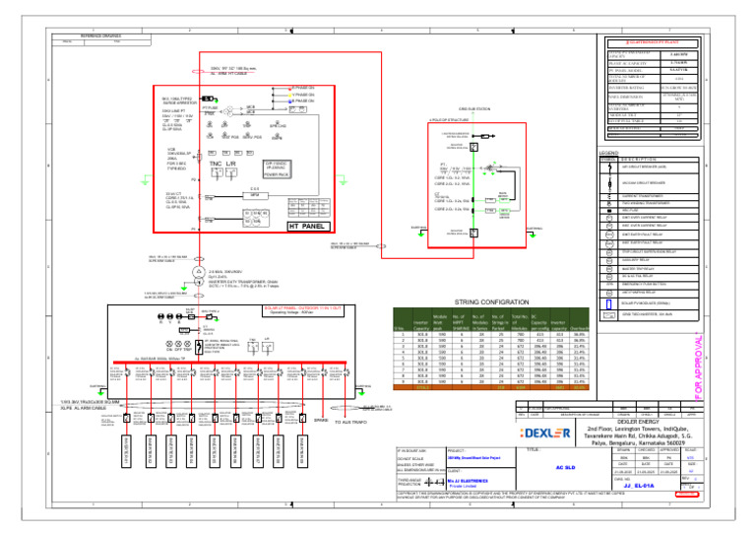The width and height of the screenshot is (756, 535).
Task: Click the 4 POLE DP STRUCTURE label
Action: click(449, 119)
